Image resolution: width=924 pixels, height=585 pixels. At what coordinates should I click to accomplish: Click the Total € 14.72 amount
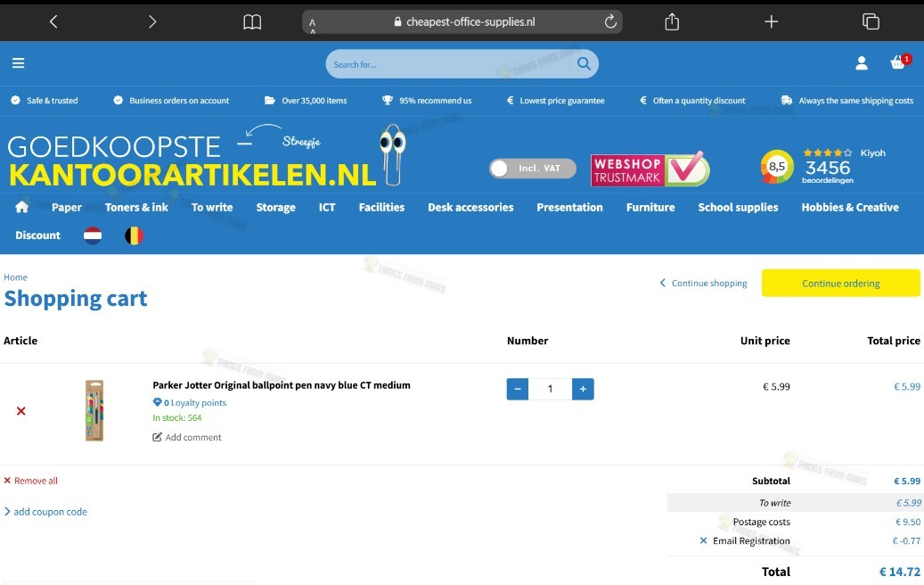click(x=900, y=572)
